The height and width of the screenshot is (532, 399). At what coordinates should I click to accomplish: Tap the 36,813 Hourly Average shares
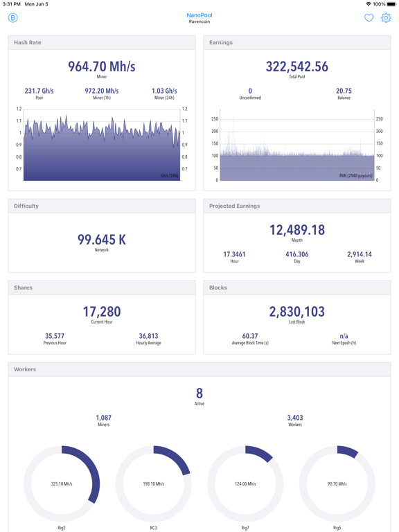[149, 336]
